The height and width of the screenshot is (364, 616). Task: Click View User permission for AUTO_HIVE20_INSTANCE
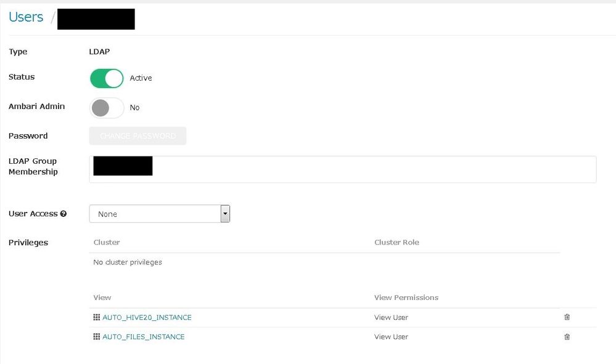tap(391, 317)
